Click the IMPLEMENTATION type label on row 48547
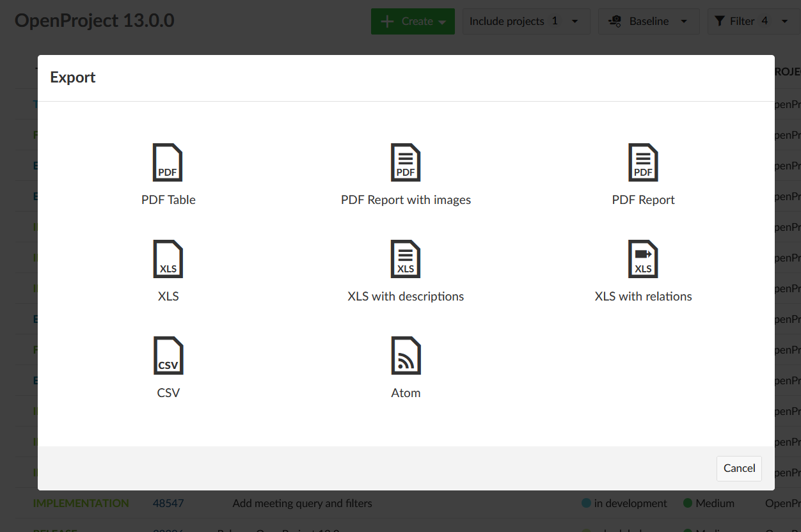The height and width of the screenshot is (532, 801). 81,503
